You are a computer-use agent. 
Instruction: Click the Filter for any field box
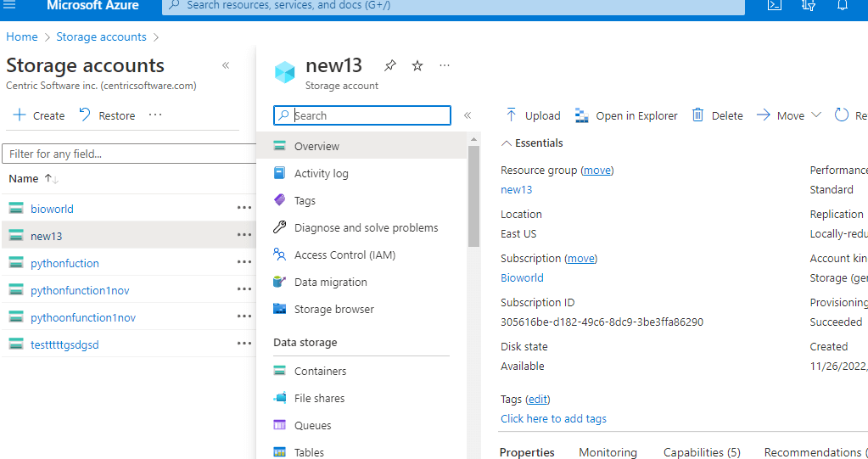click(129, 154)
